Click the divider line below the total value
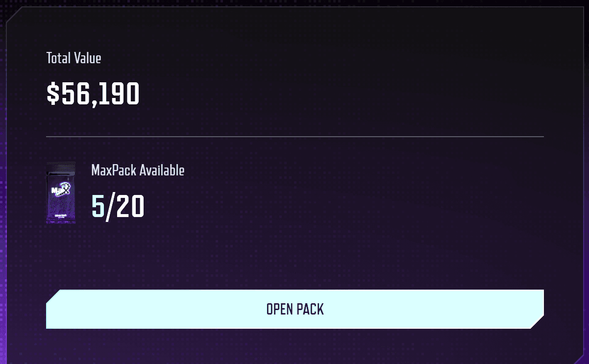The image size is (589, 364). [x=294, y=136]
